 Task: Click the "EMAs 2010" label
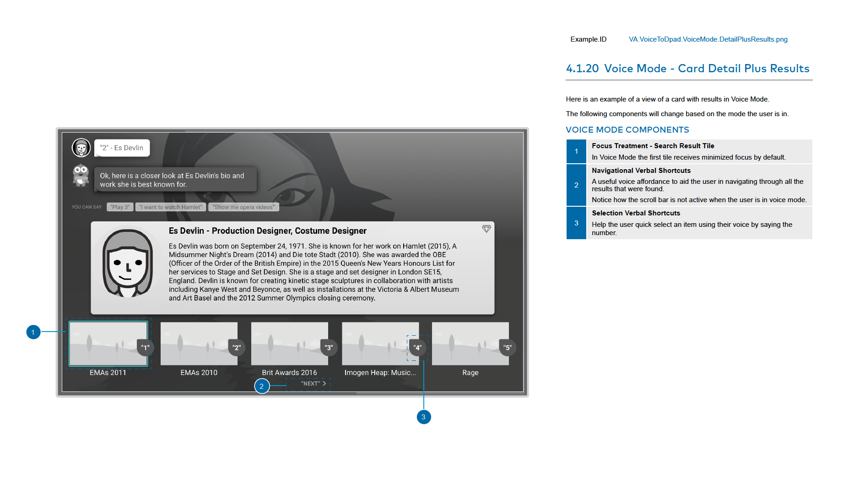(199, 373)
